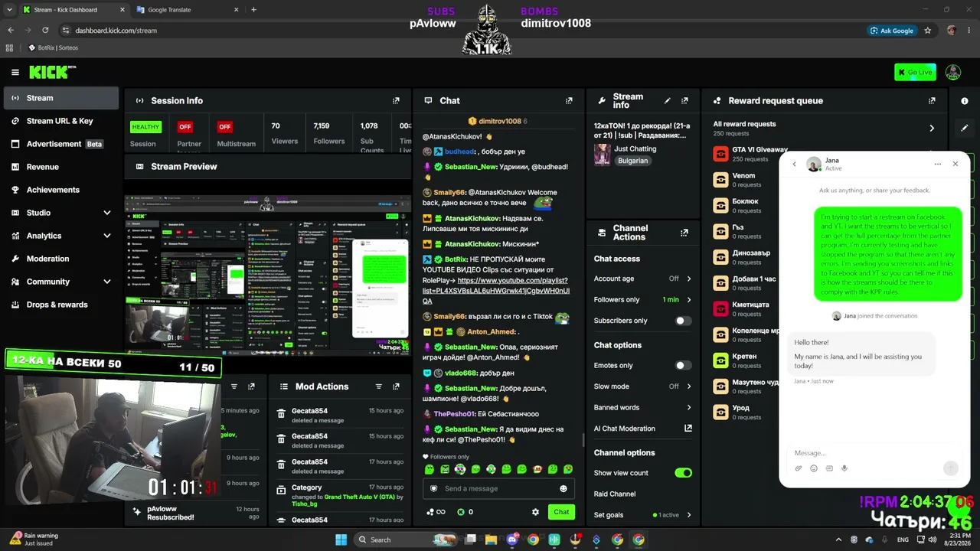This screenshot has width=980, height=551.
Task: Switch to the Google Translate tab
Action: pos(186,10)
